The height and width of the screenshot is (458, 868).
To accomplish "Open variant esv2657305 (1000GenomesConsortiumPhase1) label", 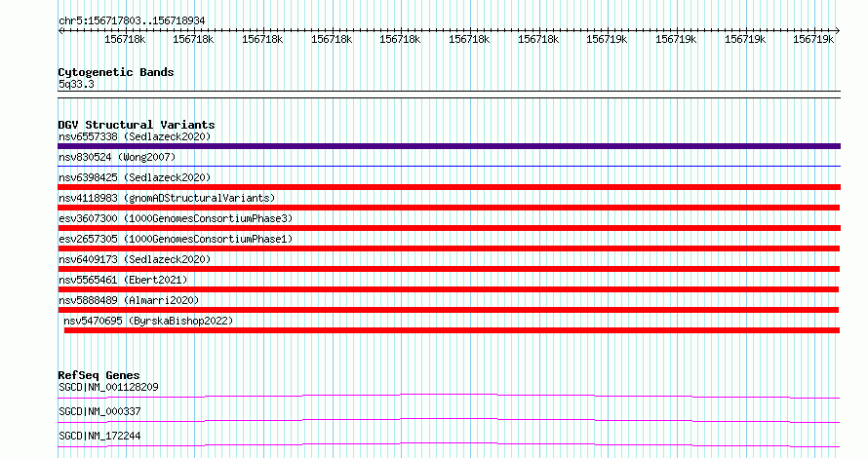I will coord(176,239).
